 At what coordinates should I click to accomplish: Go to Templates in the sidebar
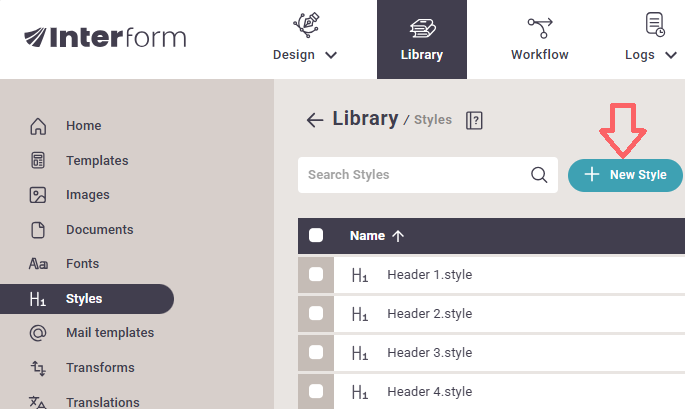pyautogui.click(x=96, y=160)
